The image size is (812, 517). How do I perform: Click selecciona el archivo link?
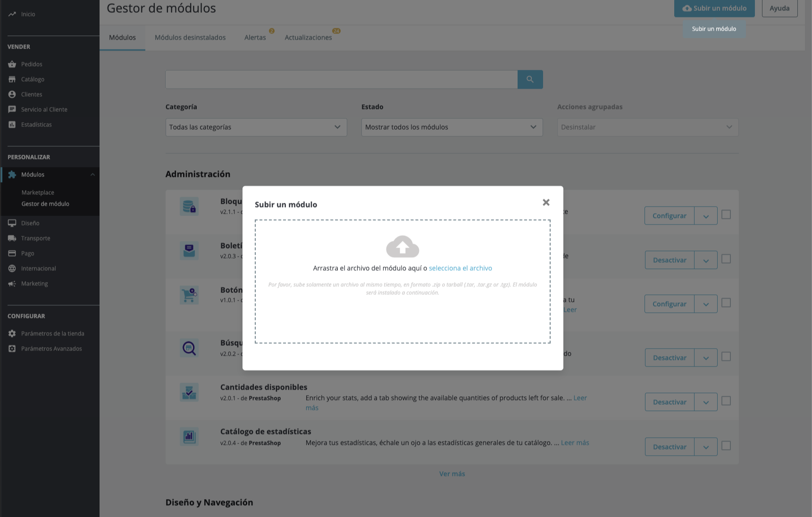(x=460, y=268)
